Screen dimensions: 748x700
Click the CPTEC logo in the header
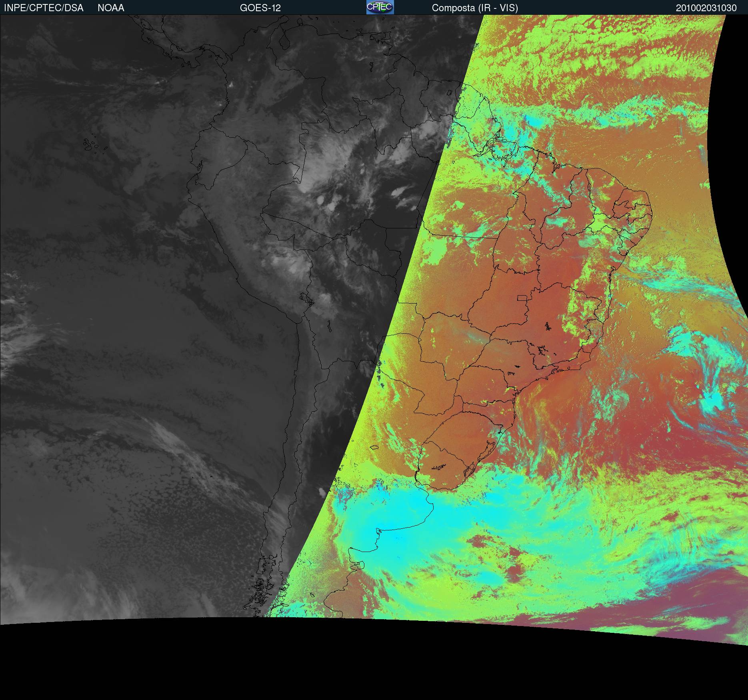(x=380, y=7)
